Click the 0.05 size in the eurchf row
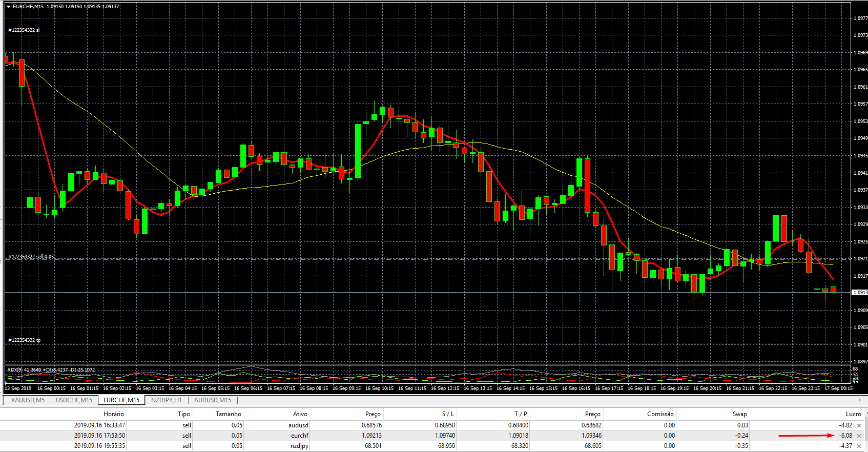868x452 pixels. (x=237, y=436)
